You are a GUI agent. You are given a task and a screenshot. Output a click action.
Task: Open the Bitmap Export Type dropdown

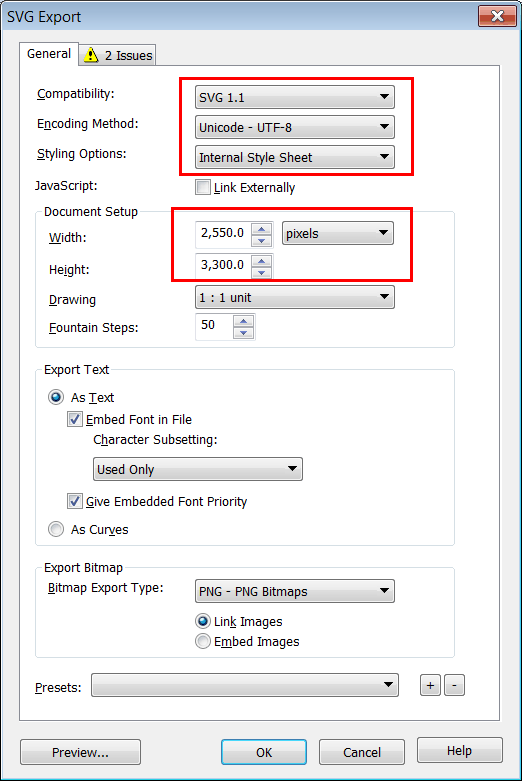click(294, 591)
